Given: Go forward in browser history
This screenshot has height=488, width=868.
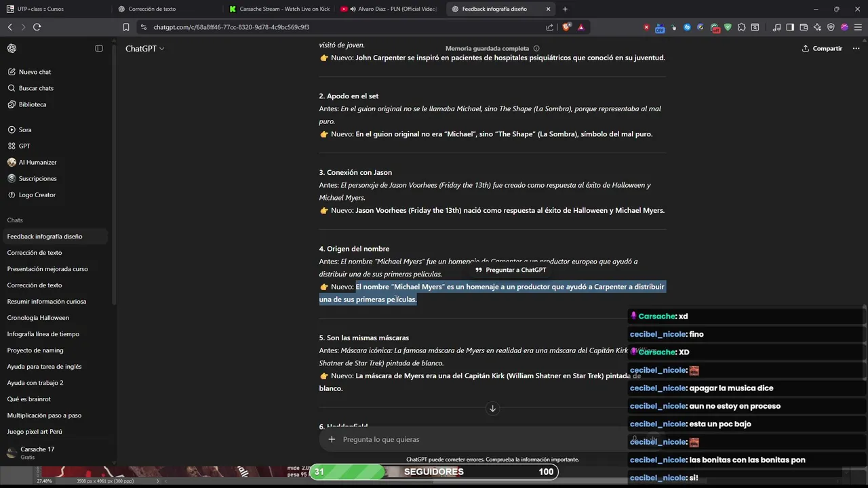Looking at the screenshot, I should click(x=23, y=27).
